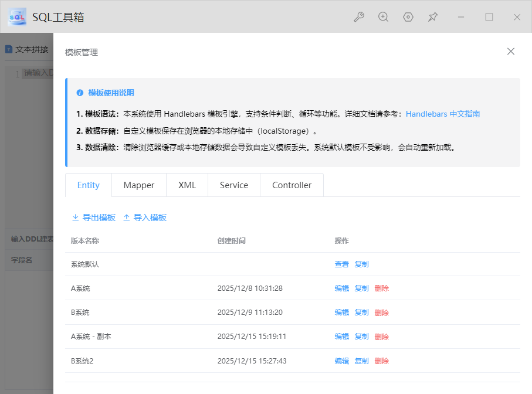Click the zoom-in magnifier icon
This screenshot has height=394, width=532.
point(383,17)
